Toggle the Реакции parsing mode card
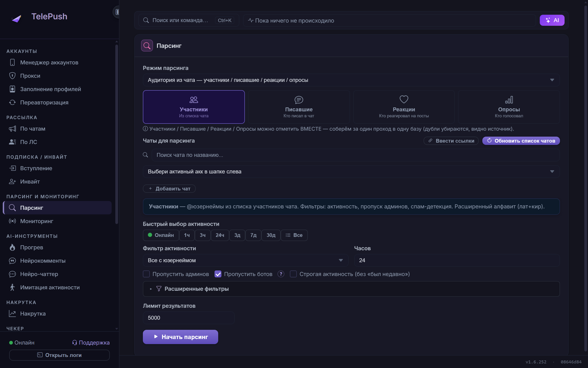Image resolution: width=588 pixels, height=368 pixels. point(404,107)
